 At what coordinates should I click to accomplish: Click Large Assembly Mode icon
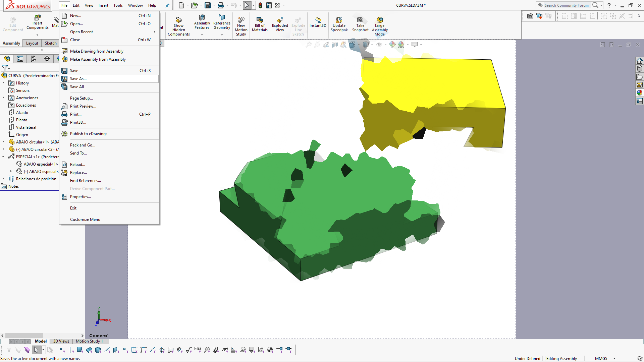379,20
